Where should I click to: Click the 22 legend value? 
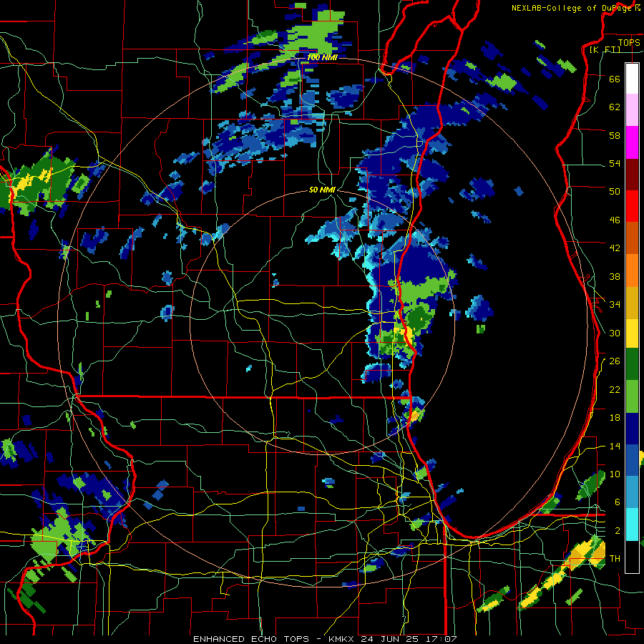pos(615,389)
